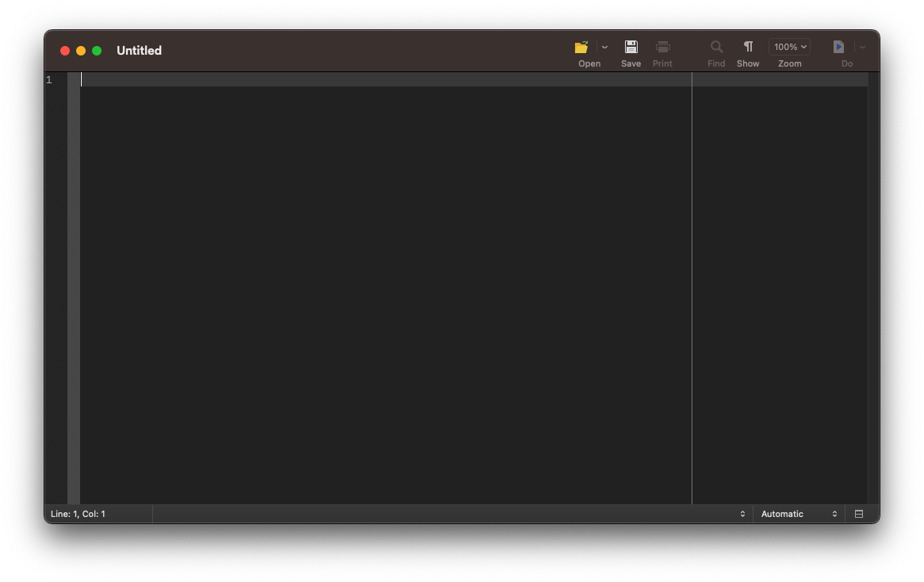Toggle the split view icon in status bar
Viewport: 924px width, 582px height.
[x=859, y=514]
